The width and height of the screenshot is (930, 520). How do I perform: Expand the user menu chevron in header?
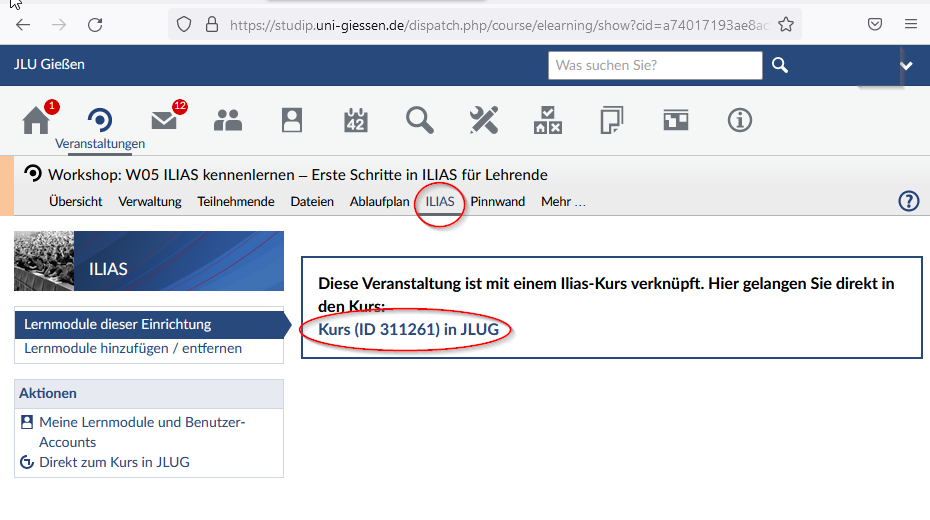point(906,66)
